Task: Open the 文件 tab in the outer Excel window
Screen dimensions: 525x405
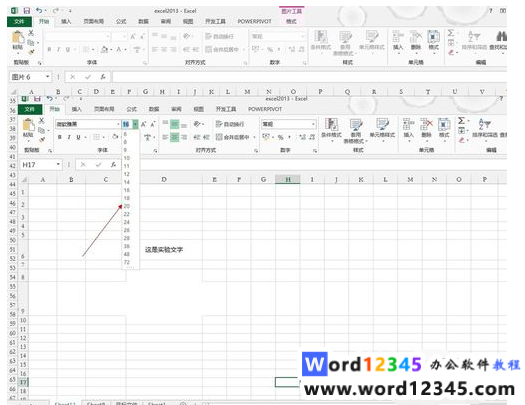Action: click(x=19, y=21)
